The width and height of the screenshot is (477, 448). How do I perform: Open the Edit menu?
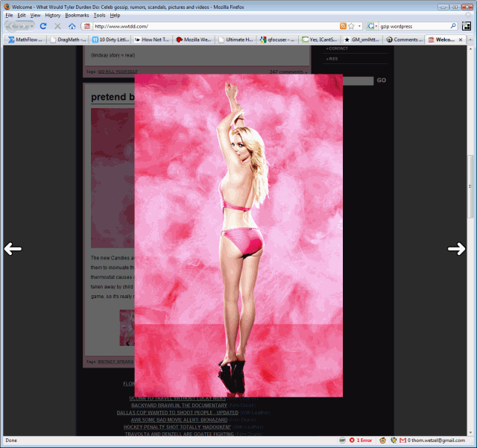point(22,15)
